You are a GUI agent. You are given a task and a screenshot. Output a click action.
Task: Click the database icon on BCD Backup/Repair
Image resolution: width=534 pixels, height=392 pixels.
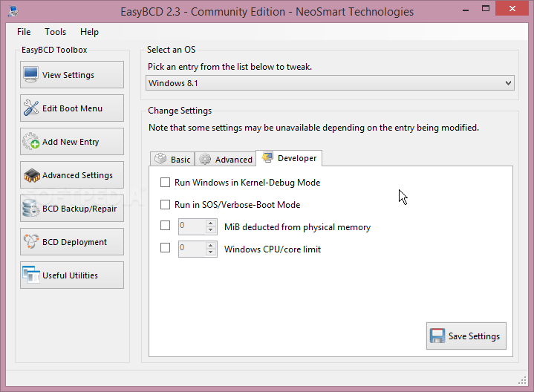30,208
